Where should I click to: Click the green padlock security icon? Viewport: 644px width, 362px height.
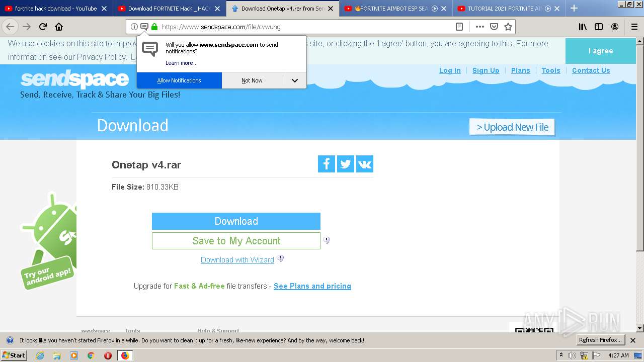click(154, 27)
